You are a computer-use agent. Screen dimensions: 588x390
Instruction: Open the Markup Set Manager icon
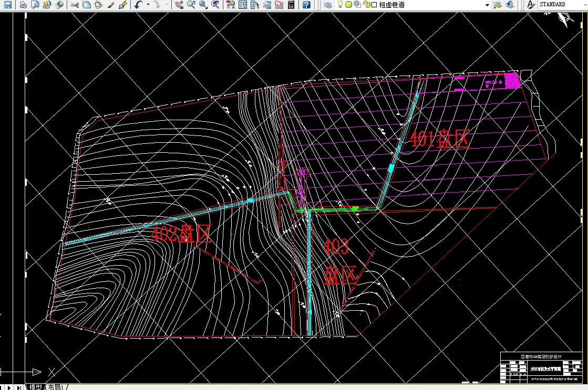278,5
